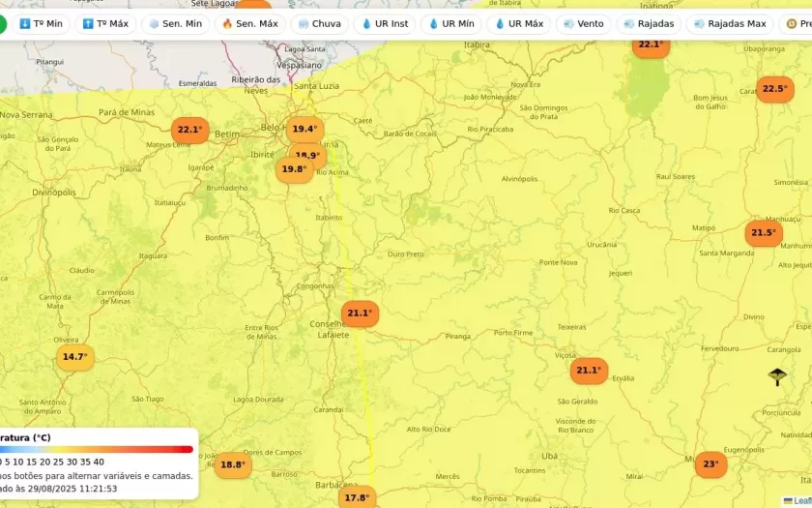Show the Tº Máx temperature variable
The height and width of the screenshot is (508, 812).
[x=105, y=23]
